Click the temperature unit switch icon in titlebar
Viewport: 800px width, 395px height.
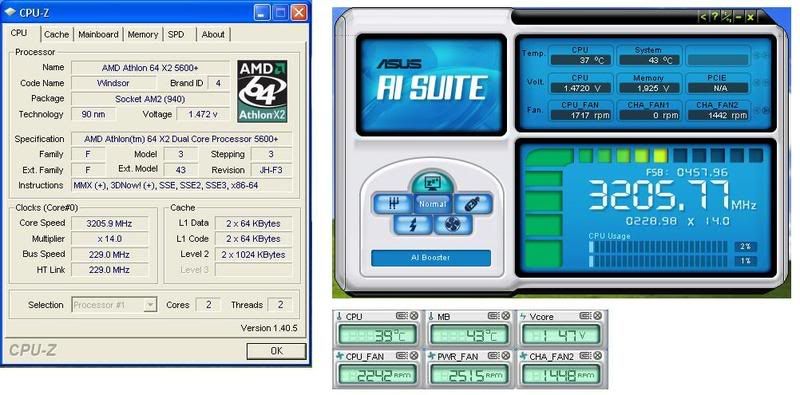pos(726,17)
